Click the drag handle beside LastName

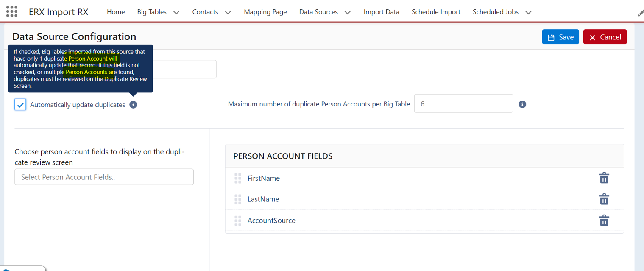(238, 199)
